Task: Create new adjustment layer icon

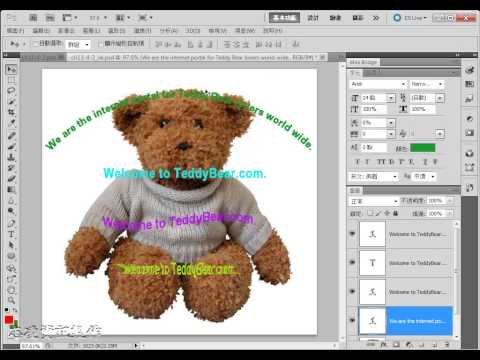Action: pyautogui.click(x=409, y=344)
